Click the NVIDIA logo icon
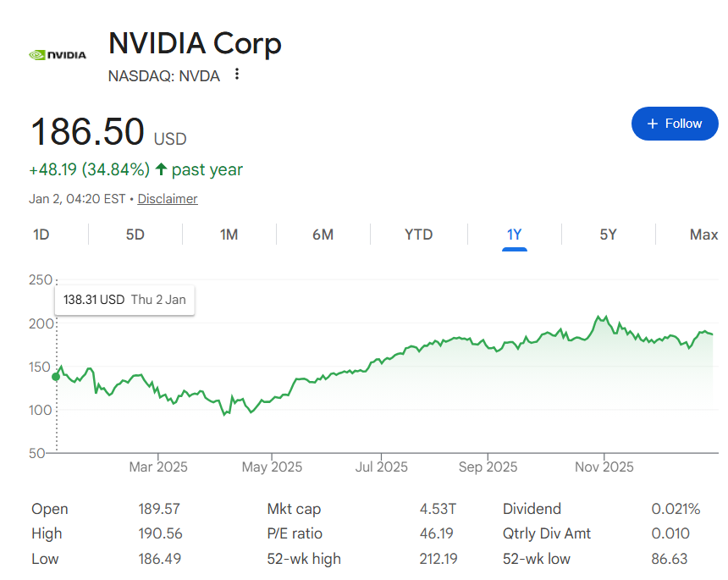728x580 pixels. click(x=58, y=55)
